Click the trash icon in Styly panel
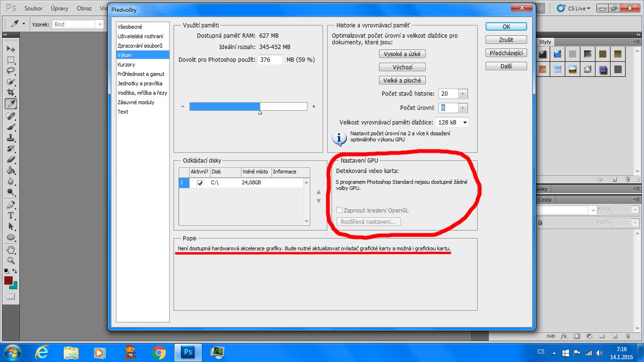This screenshot has width=644, height=362. tap(627, 179)
